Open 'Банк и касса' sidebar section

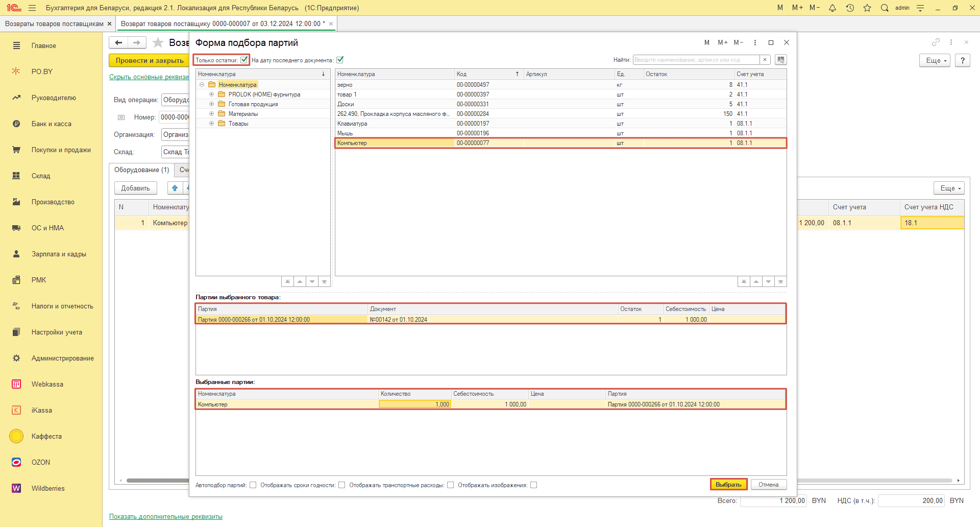(x=51, y=124)
